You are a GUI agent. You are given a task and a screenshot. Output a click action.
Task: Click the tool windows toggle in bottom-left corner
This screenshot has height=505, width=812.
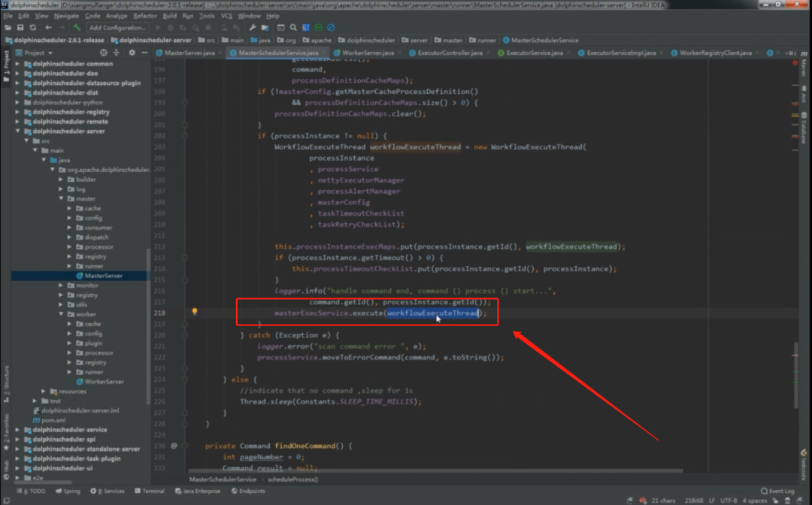[x=6, y=500]
